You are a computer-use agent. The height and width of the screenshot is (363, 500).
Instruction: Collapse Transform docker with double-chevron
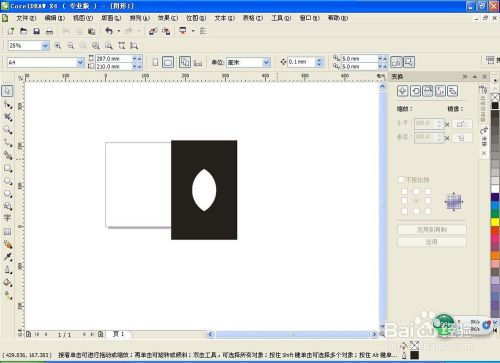pyautogui.click(x=465, y=77)
